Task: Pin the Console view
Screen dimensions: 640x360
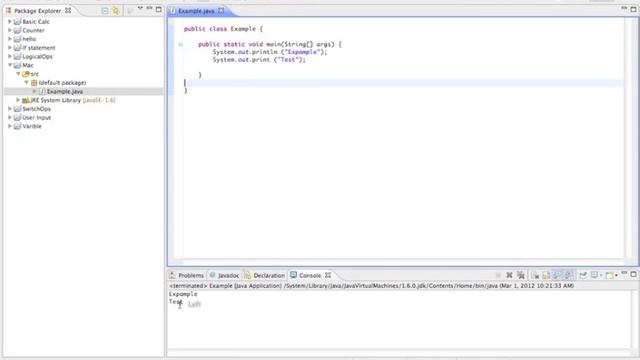Action: click(x=583, y=276)
